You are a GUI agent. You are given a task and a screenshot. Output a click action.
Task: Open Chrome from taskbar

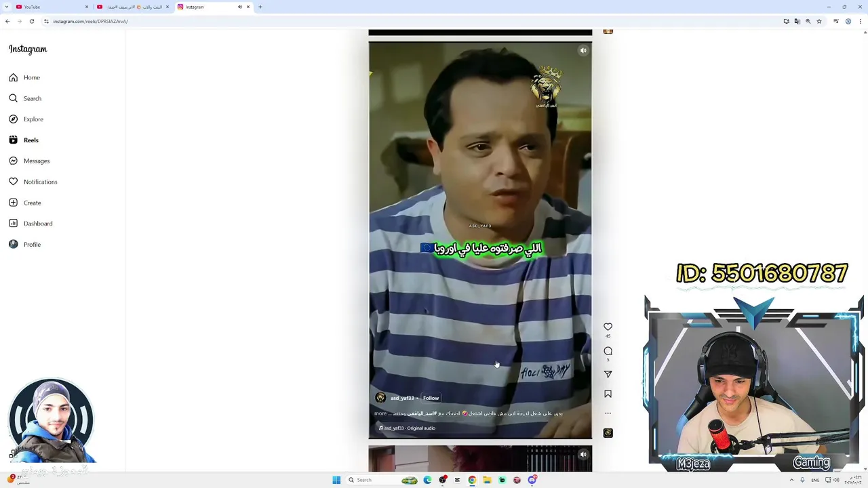click(472, 480)
